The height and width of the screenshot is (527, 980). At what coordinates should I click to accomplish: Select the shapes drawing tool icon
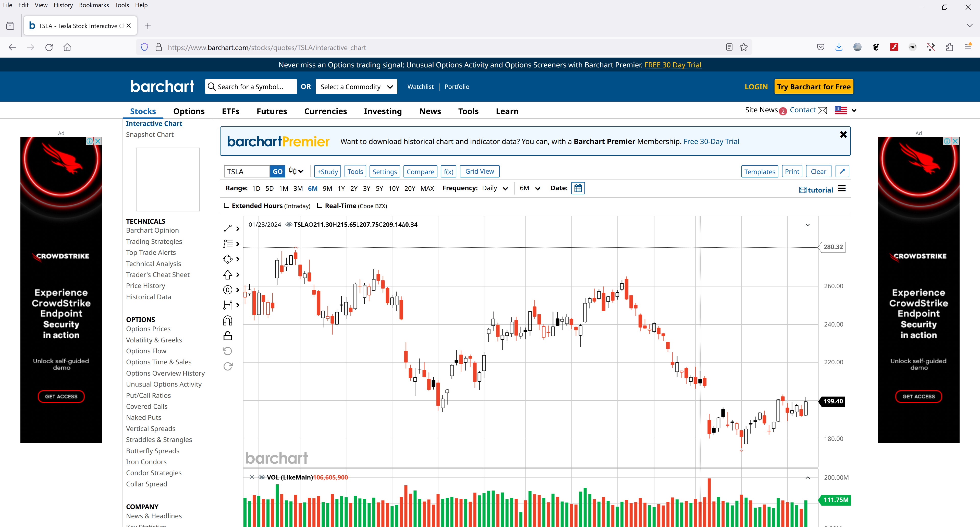pyautogui.click(x=227, y=259)
